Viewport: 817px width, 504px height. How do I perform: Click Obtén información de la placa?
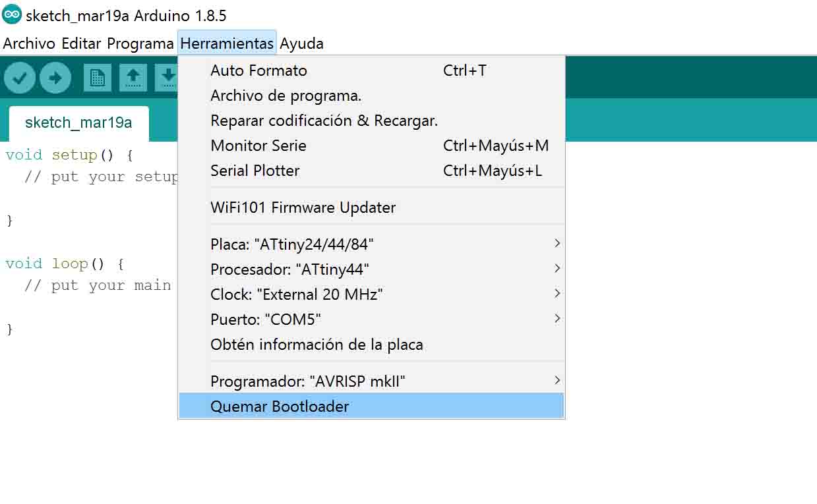point(372,345)
